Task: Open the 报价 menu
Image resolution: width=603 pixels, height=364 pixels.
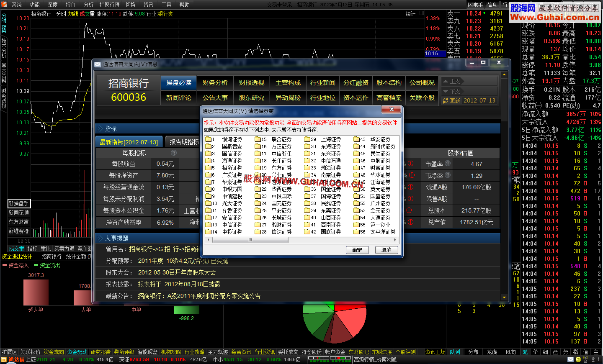Action: coord(71,5)
